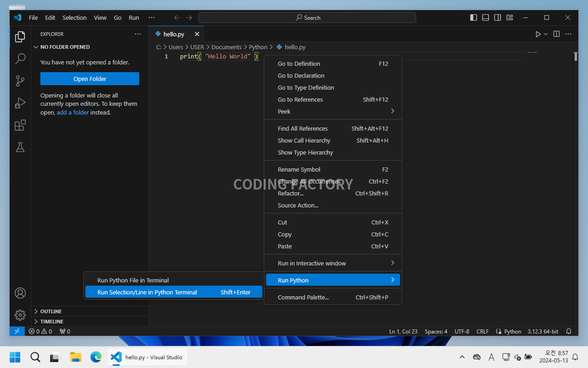
Task: Expand the TIMELINE section
Action: pyautogui.click(x=51, y=322)
